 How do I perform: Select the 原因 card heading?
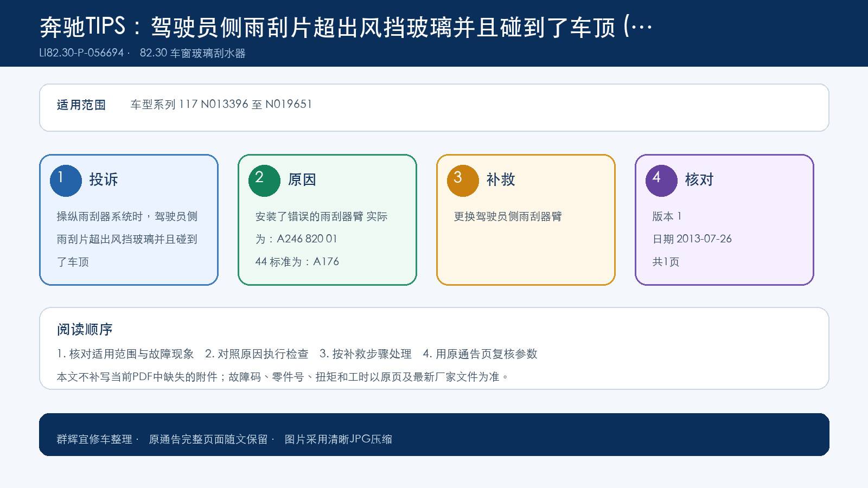302,179
